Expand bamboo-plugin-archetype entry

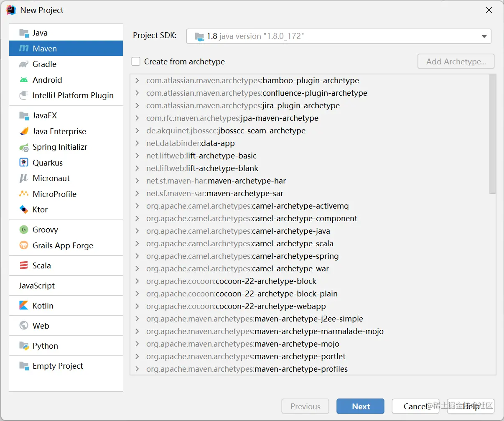click(x=137, y=80)
